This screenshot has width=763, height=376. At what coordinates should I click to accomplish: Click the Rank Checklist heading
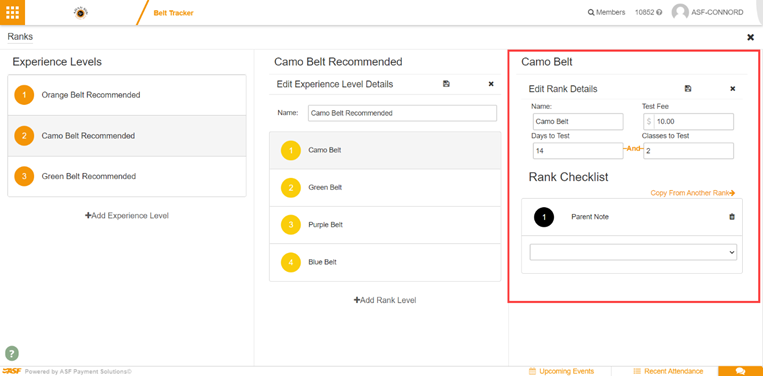(568, 177)
